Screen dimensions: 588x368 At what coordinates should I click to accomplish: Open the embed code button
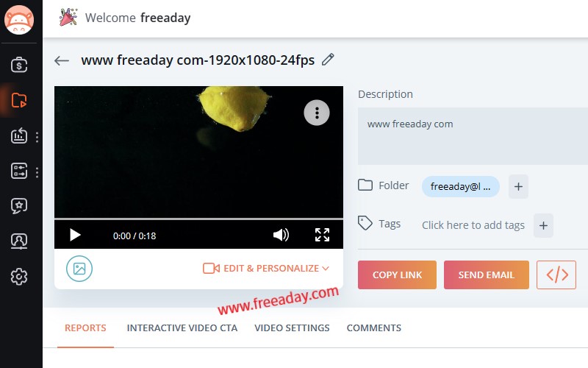[x=556, y=275]
